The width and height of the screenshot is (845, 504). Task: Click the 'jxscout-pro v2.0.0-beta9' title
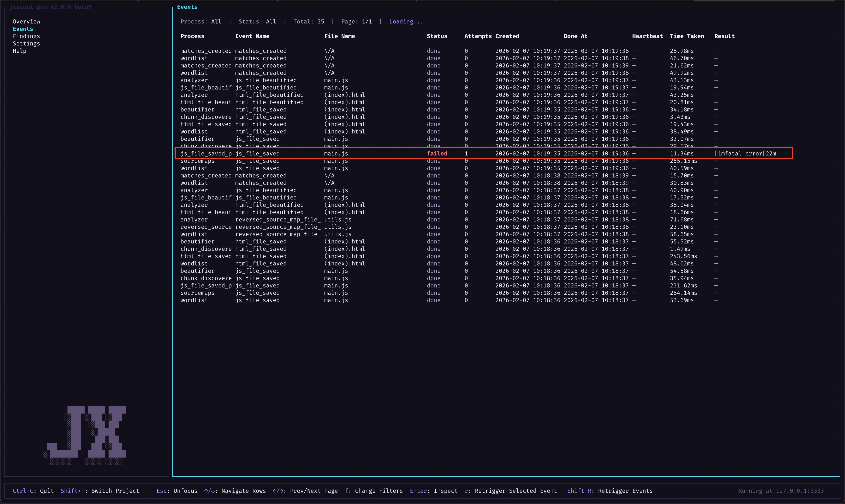[x=50, y=7]
